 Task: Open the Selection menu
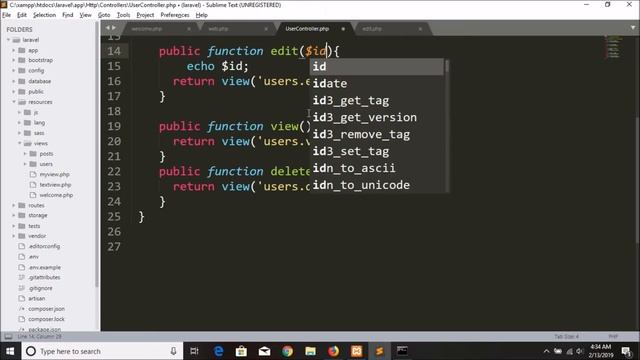click(44, 15)
